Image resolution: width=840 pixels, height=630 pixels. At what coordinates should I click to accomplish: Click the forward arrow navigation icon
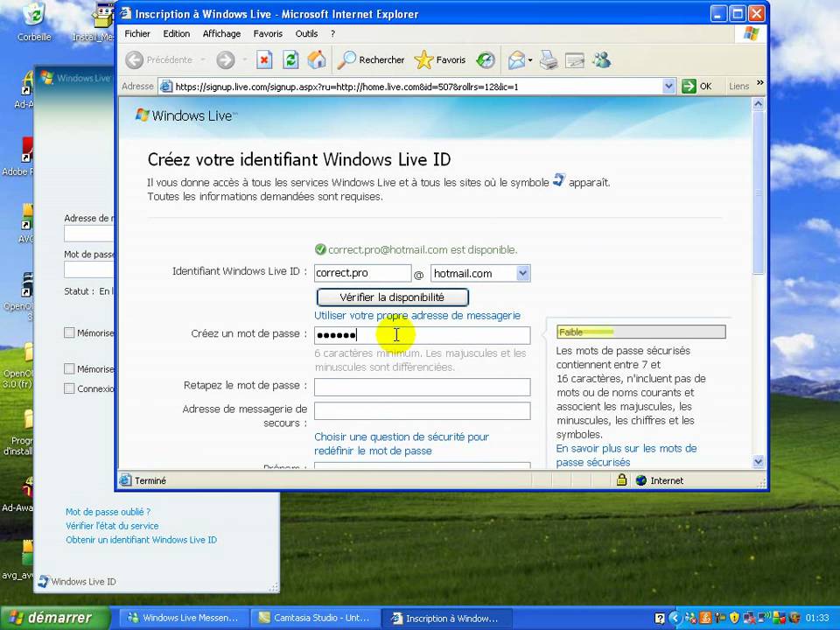click(226, 60)
